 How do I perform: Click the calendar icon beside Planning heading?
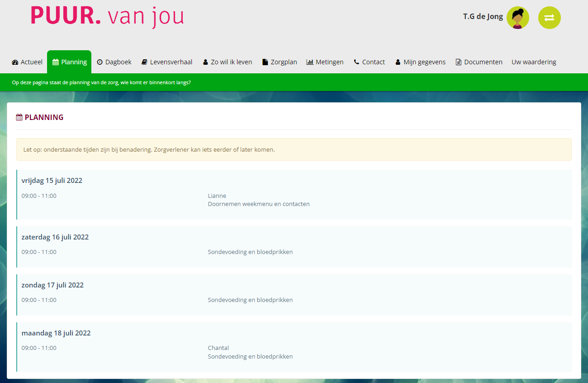click(19, 118)
